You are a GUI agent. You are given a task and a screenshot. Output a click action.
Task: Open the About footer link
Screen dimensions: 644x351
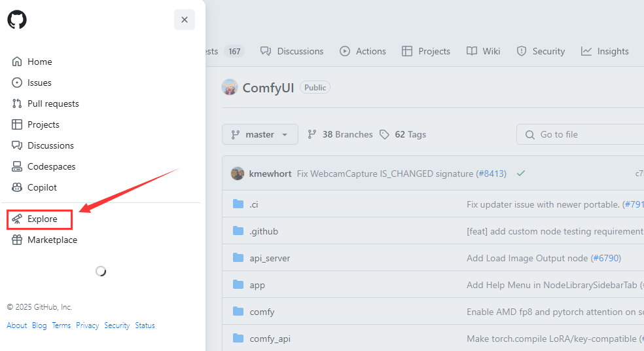tap(17, 325)
